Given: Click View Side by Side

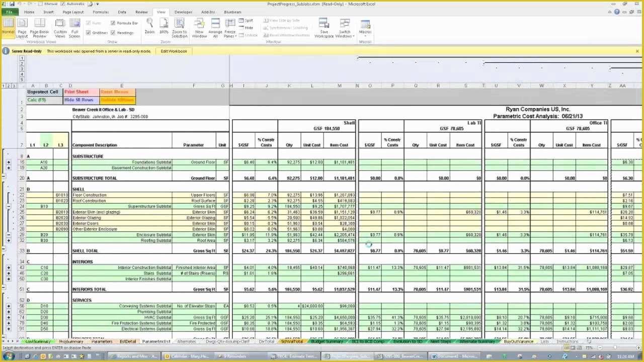Looking at the screenshot, I should pos(281,21).
